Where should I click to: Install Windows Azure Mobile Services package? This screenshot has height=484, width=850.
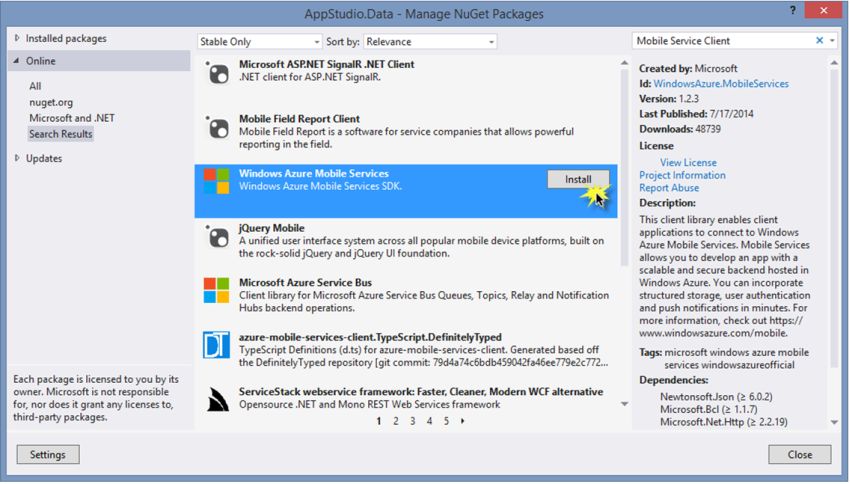(578, 179)
